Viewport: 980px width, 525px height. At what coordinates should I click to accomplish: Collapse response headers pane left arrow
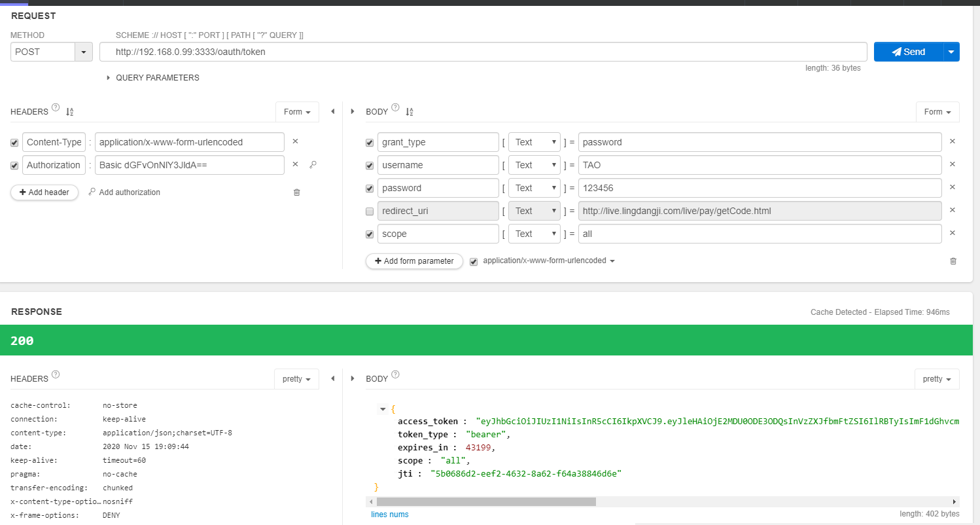pyautogui.click(x=333, y=378)
